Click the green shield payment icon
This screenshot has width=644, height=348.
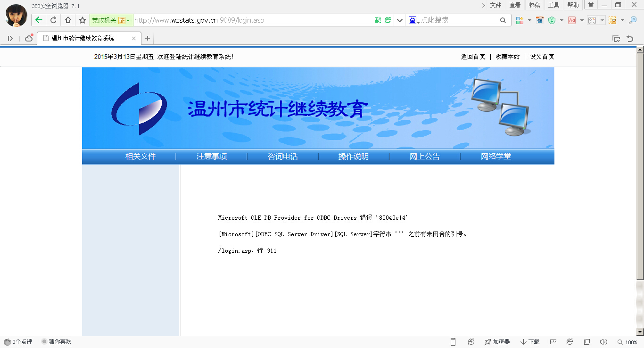point(552,20)
